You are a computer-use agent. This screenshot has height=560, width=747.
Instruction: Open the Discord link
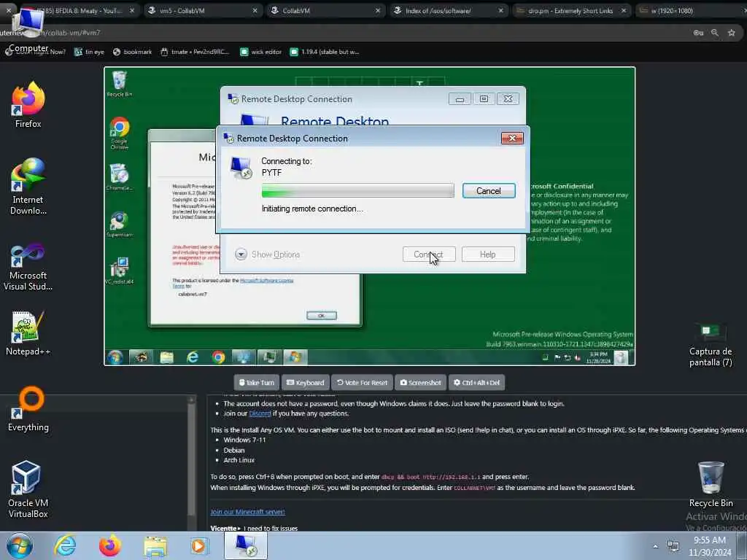pyautogui.click(x=260, y=413)
